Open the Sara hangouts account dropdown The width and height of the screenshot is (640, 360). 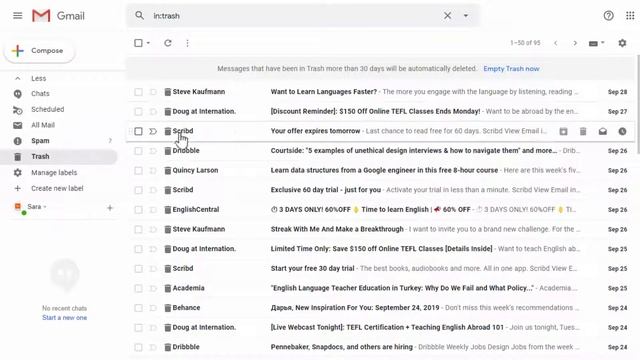pos(37,207)
